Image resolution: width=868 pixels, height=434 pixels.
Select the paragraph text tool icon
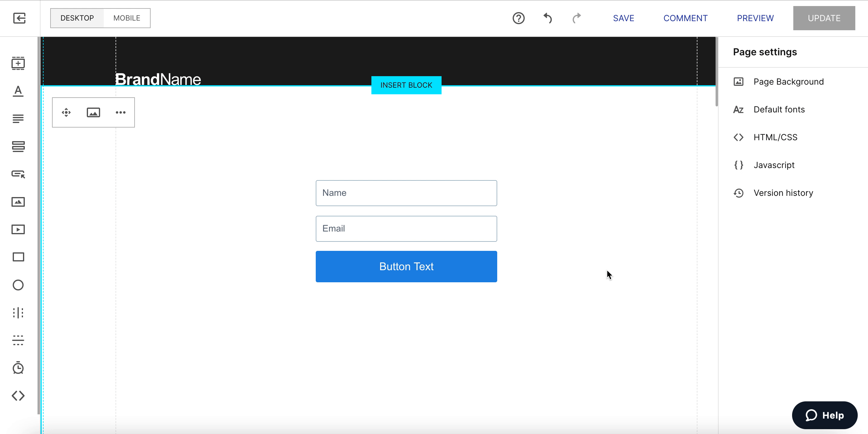pyautogui.click(x=18, y=118)
